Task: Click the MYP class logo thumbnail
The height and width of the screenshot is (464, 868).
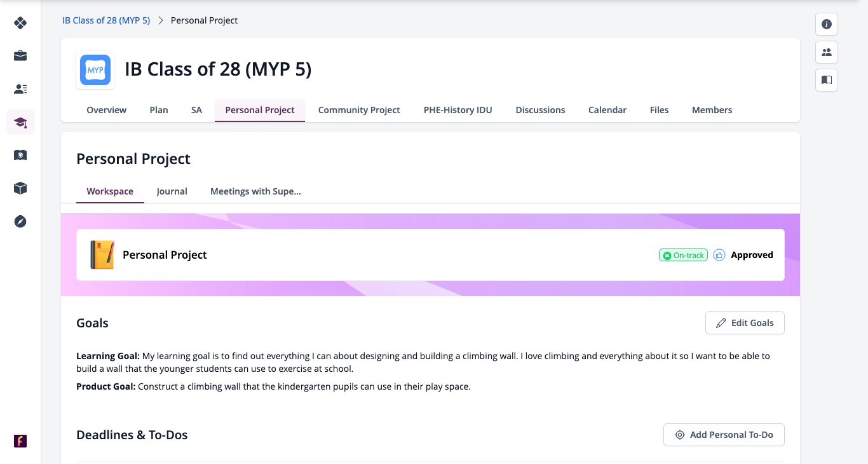Action: [x=95, y=70]
